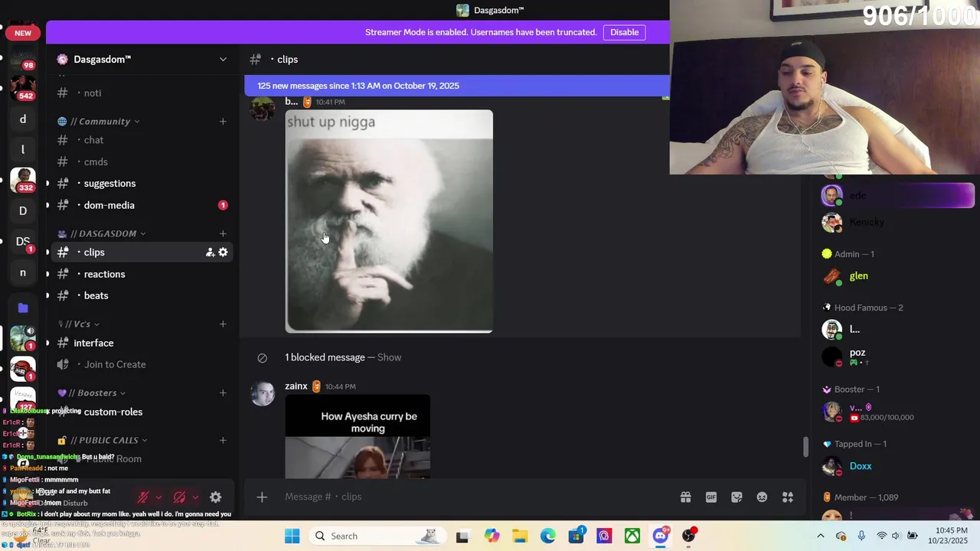This screenshot has width=980, height=551.
Task: Open server icon with 542 notifications
Action: (22, 87)
